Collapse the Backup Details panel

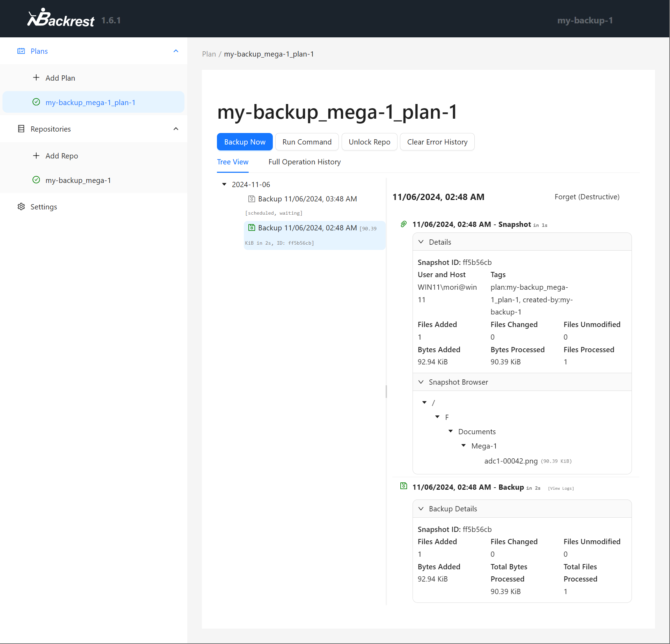pyautogui.click(x=421, y=509)
